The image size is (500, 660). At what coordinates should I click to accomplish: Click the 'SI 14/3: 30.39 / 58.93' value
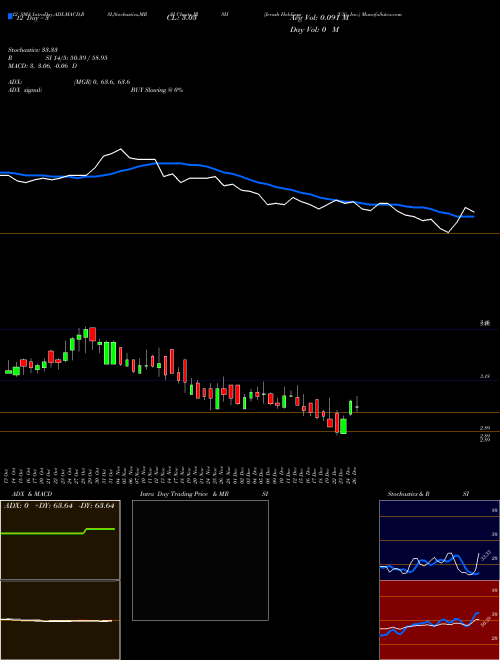[x=77, y=58]
